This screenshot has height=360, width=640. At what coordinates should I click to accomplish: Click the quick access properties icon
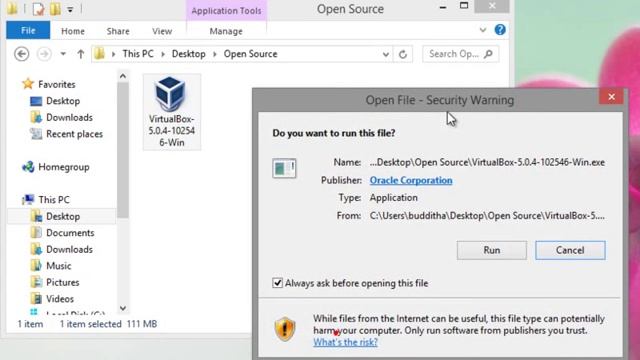(x=38, y=9)
